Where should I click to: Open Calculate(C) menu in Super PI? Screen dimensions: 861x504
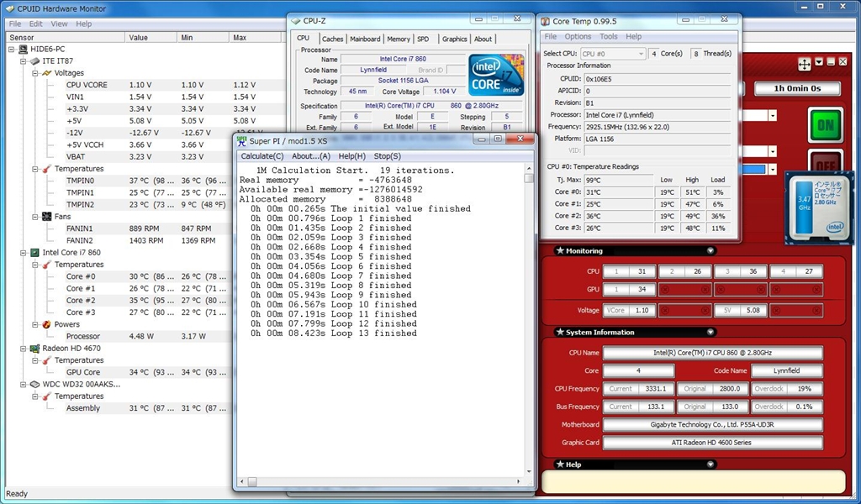point(262,156)
